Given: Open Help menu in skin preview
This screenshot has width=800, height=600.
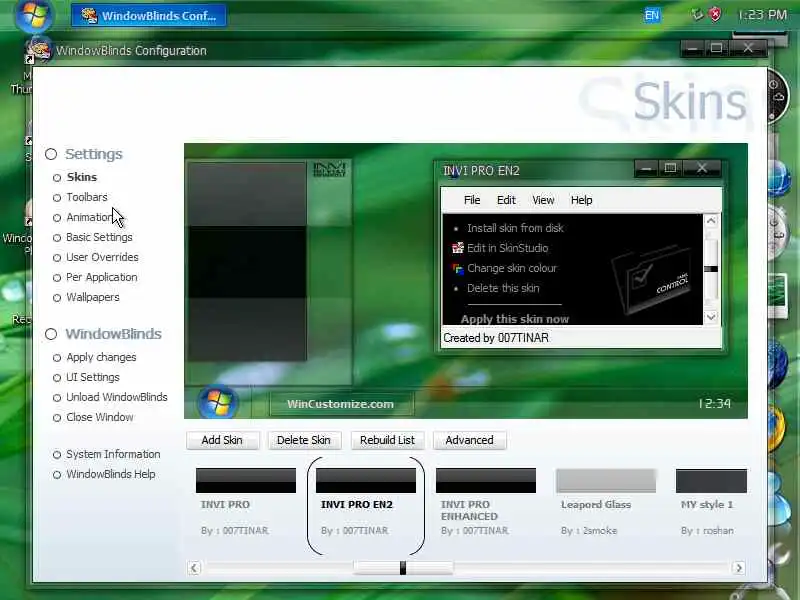Looking at the screenshot, I should click(581, 200).
